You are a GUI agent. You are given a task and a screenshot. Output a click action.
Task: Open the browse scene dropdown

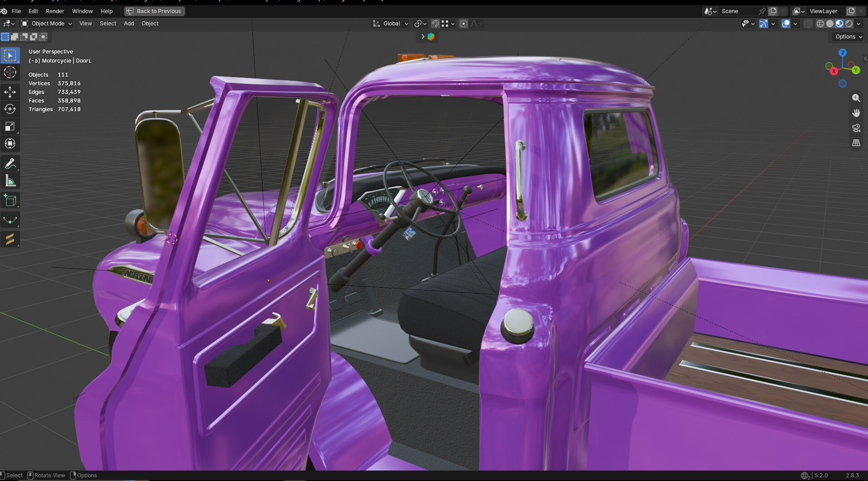pyautogui.click(x=710, y=11)
